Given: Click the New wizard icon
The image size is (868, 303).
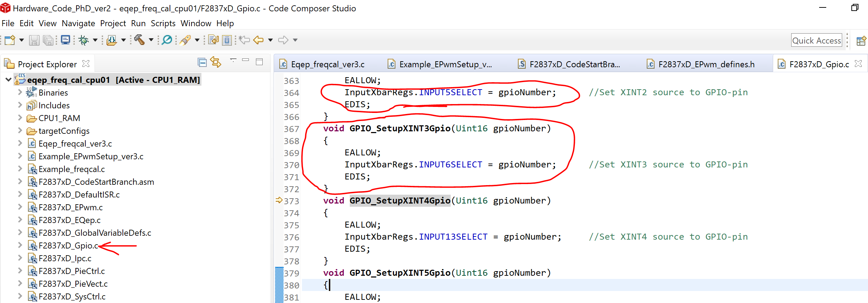Looking at the screenshot, I should (10, 40).
